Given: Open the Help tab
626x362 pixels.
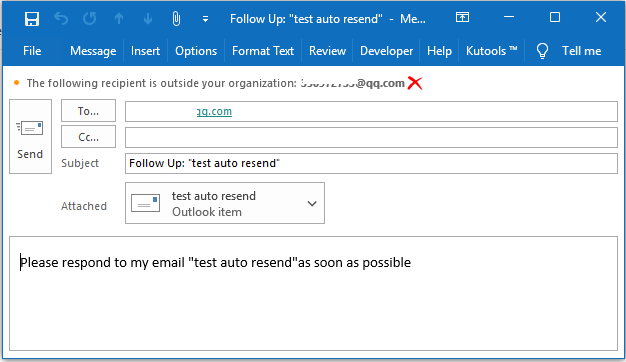Looking at the screenshot, I should click(x=439, y=51).
